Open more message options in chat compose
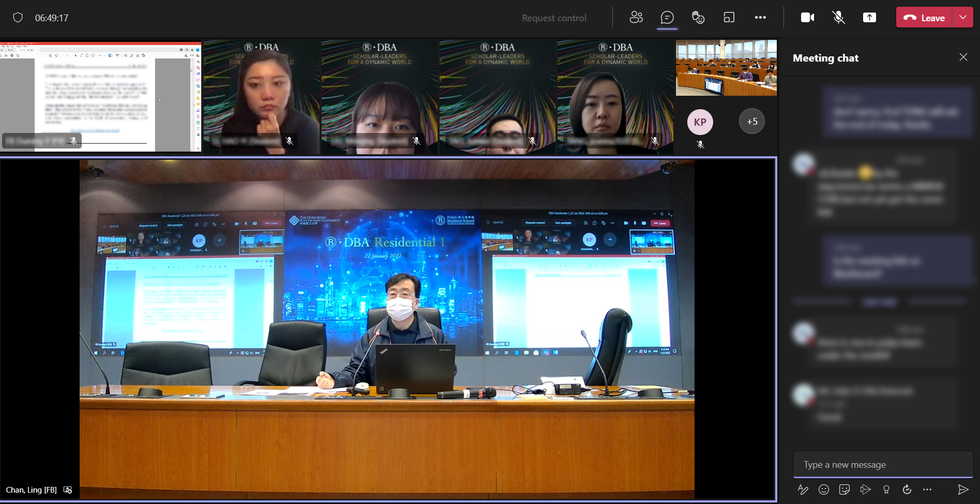The height and width of the screenshot is (504, 980). point(927,490)
